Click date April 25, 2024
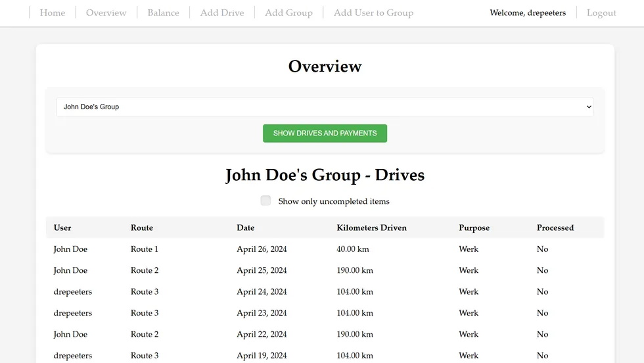Viewport: 644px width, 363px height. pyautogui.click(x=262, y=270)
